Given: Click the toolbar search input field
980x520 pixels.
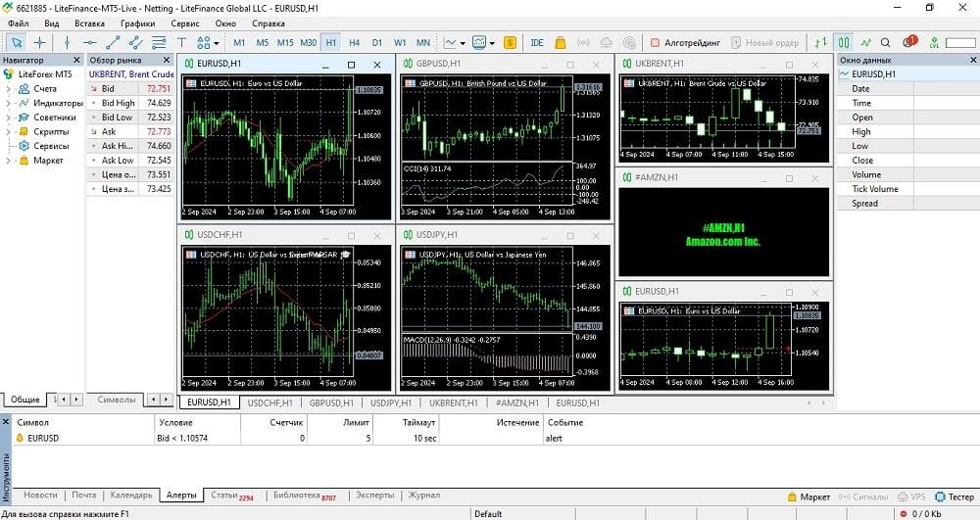Looking at the screenshot, I should pos(961,42).
